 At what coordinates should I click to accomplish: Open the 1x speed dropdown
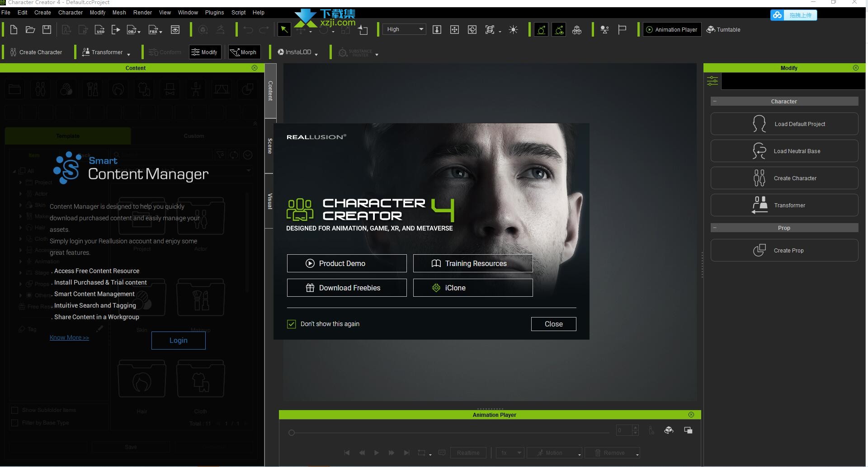(509, 453)
